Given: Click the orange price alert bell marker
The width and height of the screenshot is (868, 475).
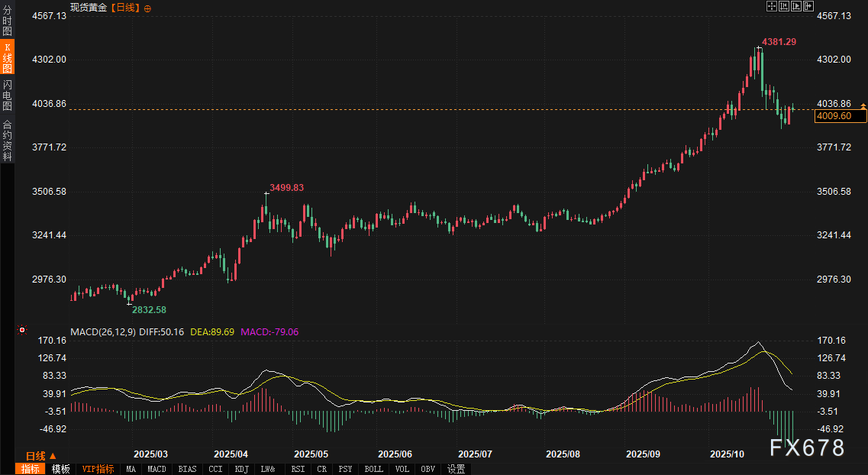Looking at the screenshot, I should pos(863,105).
